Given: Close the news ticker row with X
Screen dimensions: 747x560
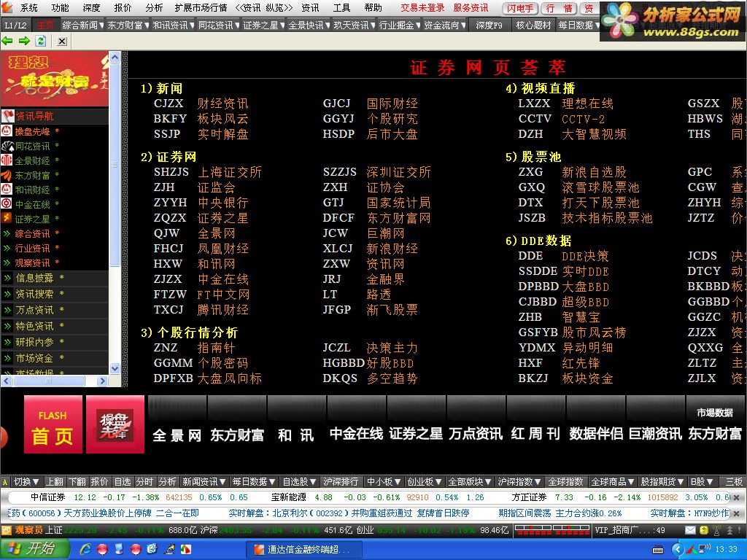Looking at the screenshot, I should point(736,513).
